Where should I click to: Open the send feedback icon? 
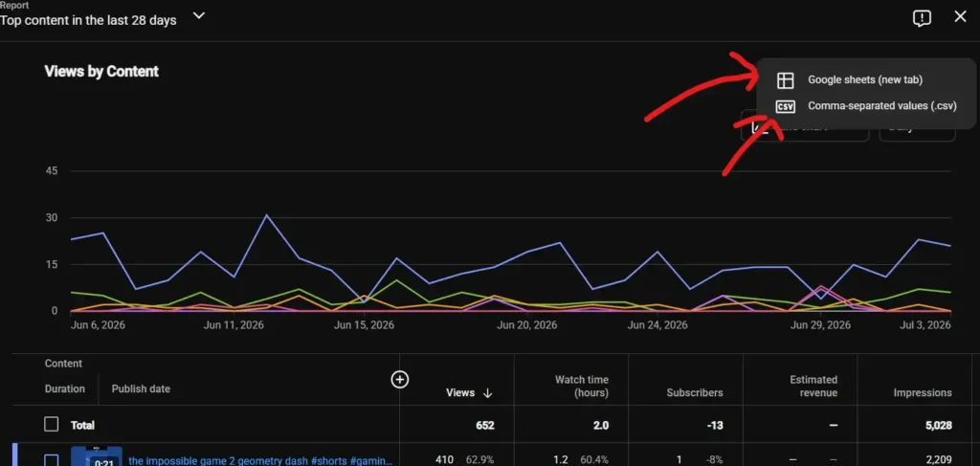(922, 18)
